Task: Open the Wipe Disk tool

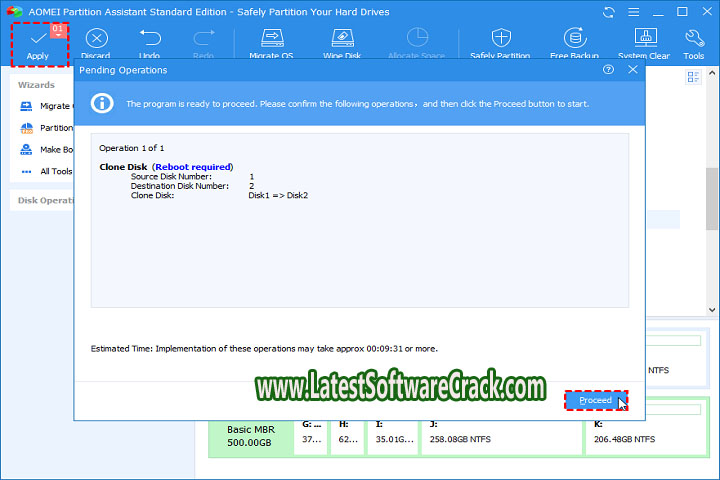Action: pyautogui.click(x=342, y=44)
